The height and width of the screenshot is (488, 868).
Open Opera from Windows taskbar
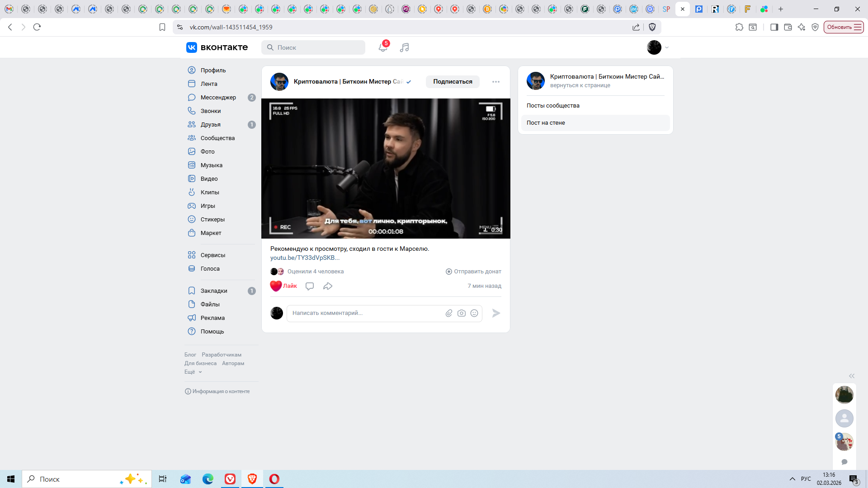tap(274, 479)
